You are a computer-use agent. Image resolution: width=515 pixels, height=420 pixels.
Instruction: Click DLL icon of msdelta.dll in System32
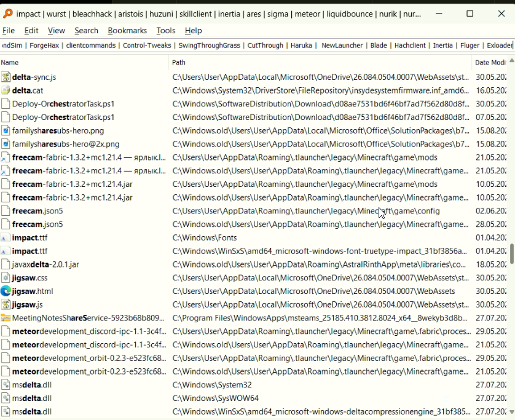tap(6, 385)
